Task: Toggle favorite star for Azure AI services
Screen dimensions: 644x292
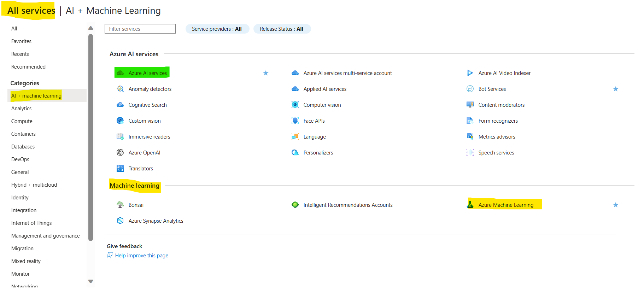Action: click(266, 73)
